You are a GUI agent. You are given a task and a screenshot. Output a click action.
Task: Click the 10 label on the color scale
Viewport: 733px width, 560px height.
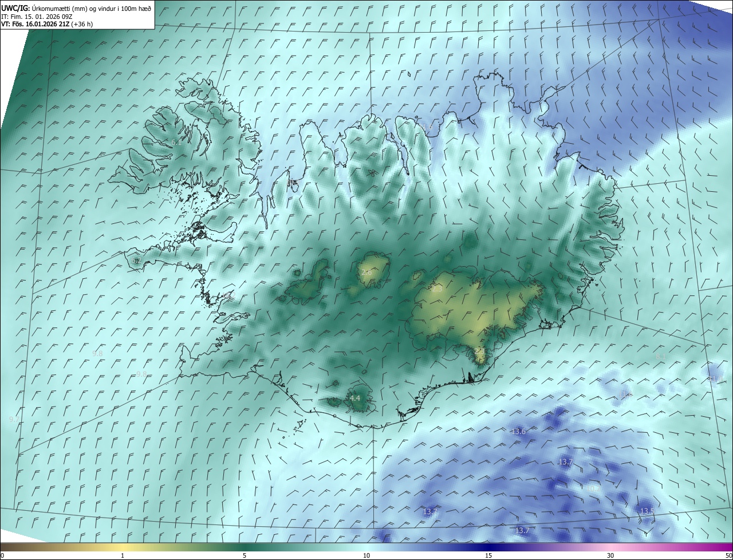click(x=366, y=556)
